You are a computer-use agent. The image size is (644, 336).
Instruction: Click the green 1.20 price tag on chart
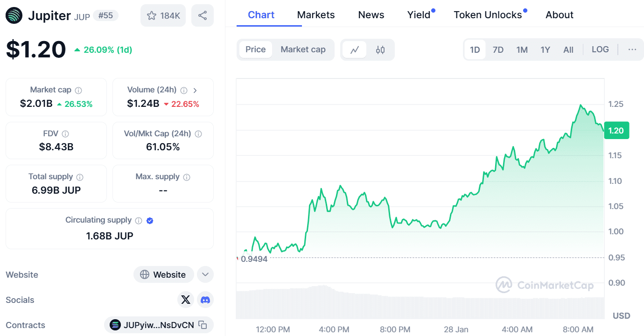point(616,131)
